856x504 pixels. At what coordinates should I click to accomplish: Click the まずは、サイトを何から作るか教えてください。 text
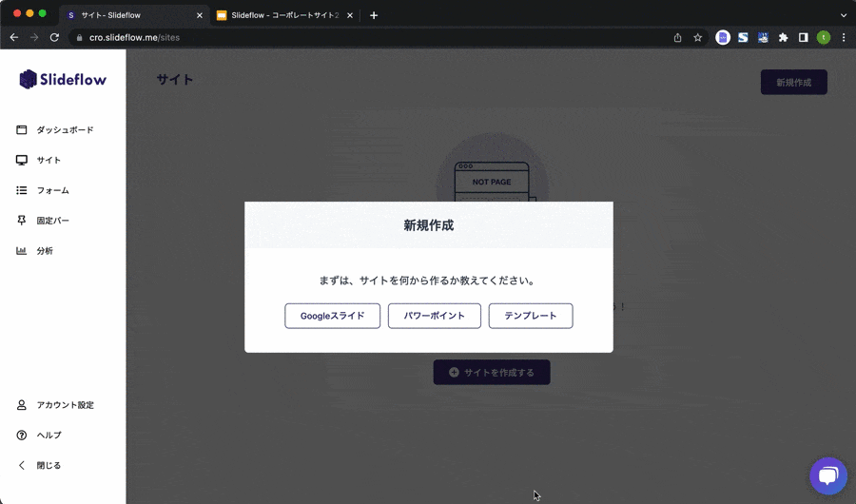pyautogui.click(x=429, y=281)
